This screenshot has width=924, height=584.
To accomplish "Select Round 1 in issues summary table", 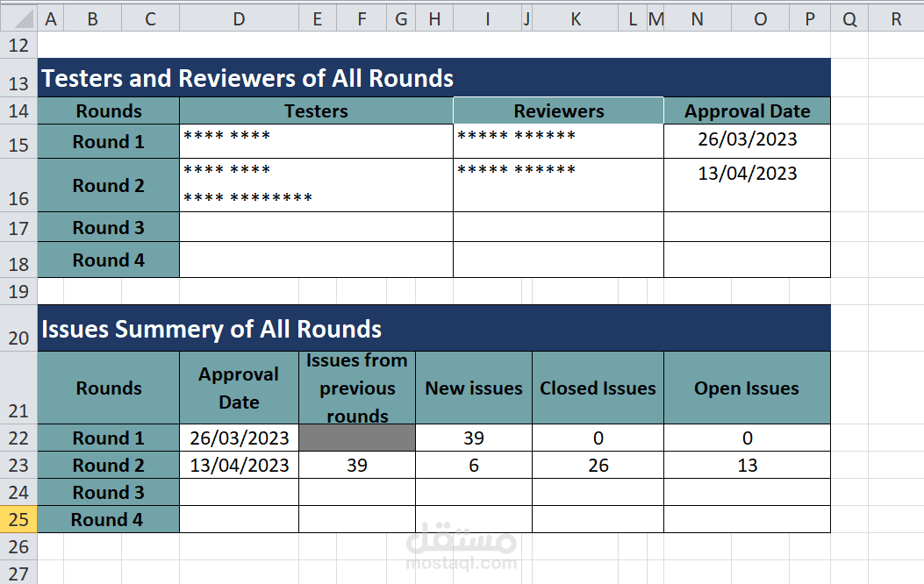I will 109,438.
